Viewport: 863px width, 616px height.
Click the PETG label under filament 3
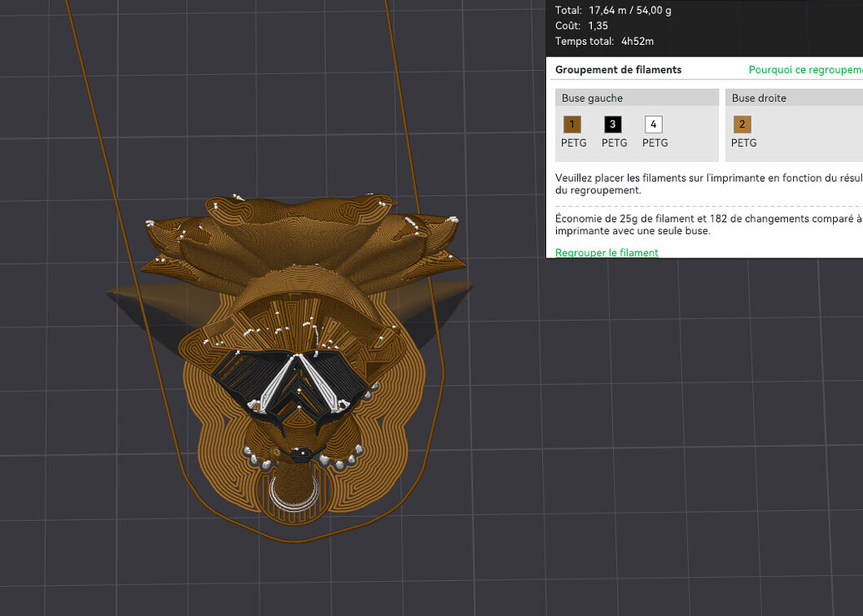coord(615,143)
